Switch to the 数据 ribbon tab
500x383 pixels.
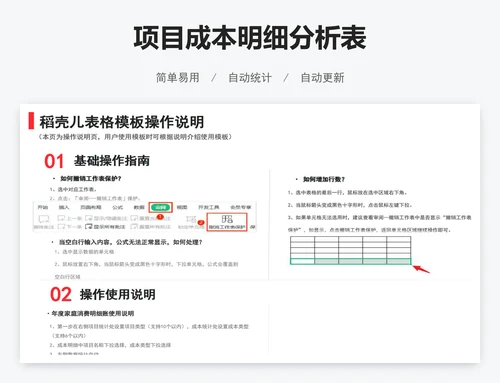click(139, 207)
